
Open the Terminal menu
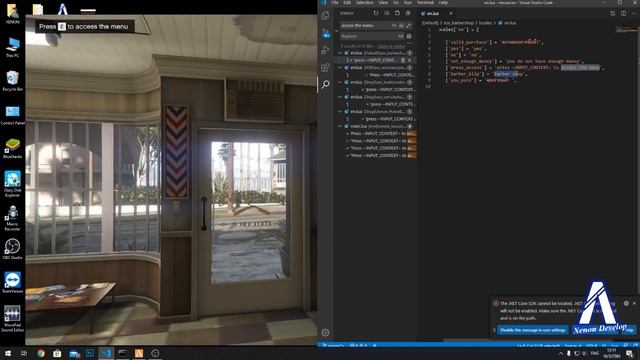point(425,2)
